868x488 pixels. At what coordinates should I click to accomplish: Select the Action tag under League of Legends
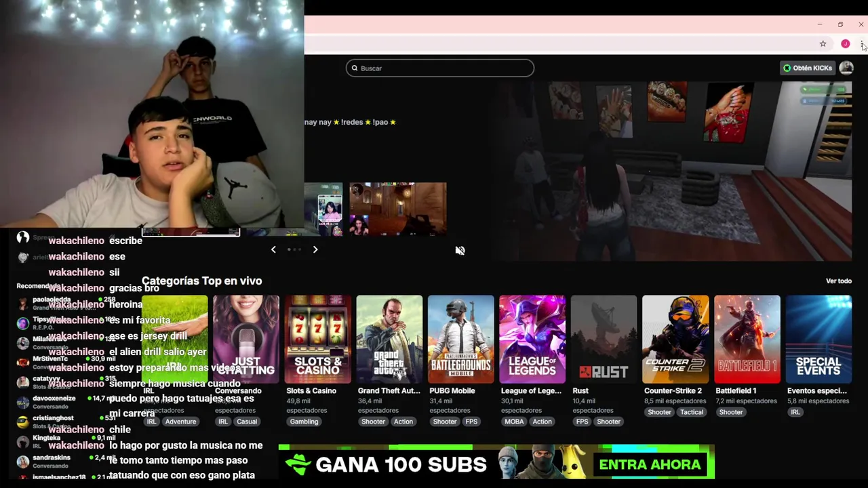[x=542, y=422]
